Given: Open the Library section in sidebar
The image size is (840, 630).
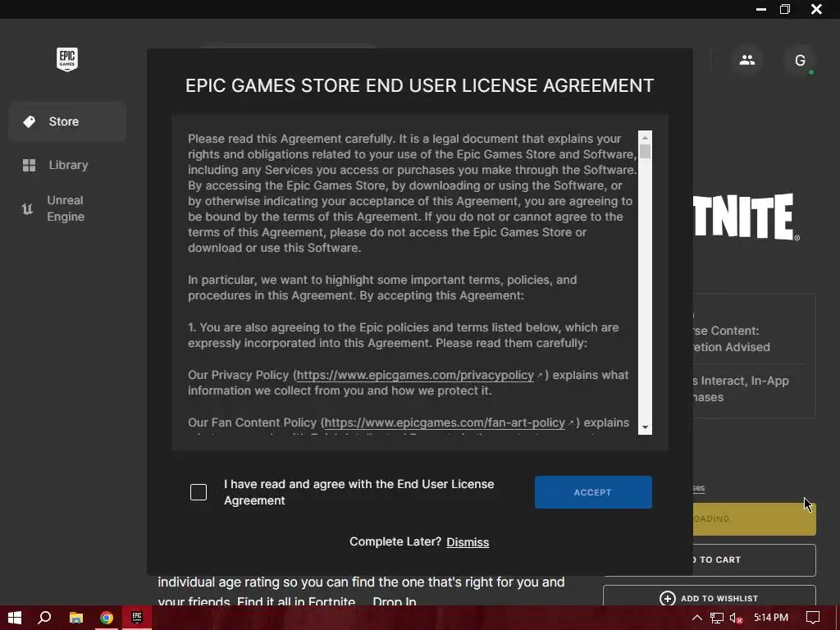Looking at the screenshot, I should coord(67,165).
